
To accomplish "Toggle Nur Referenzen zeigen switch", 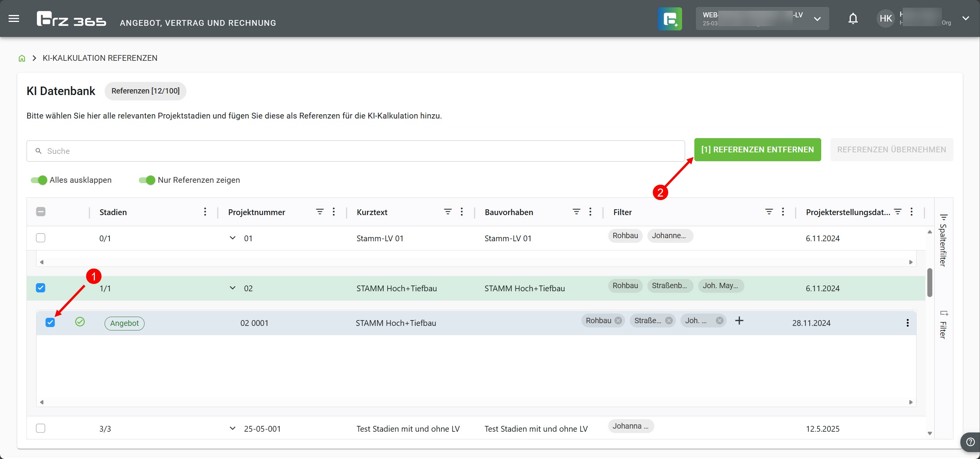I will [147, 180].
